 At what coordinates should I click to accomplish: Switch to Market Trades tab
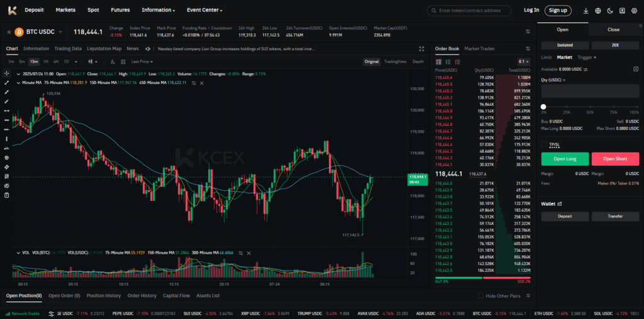[x=479, y=48]
